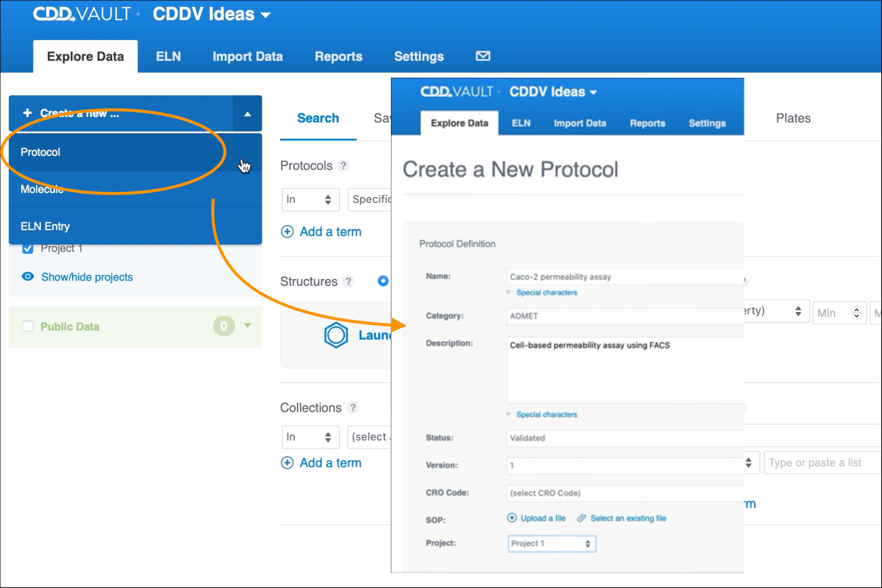Select ELN Entry from the Create a new menu
Image resolution: width=882 pixels, height=588 pixels.
[x=135, y=227]
